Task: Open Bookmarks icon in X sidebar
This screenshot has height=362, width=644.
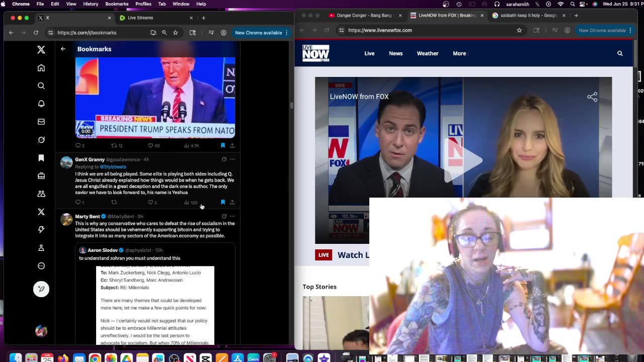Action: click(x=41, y=158)
